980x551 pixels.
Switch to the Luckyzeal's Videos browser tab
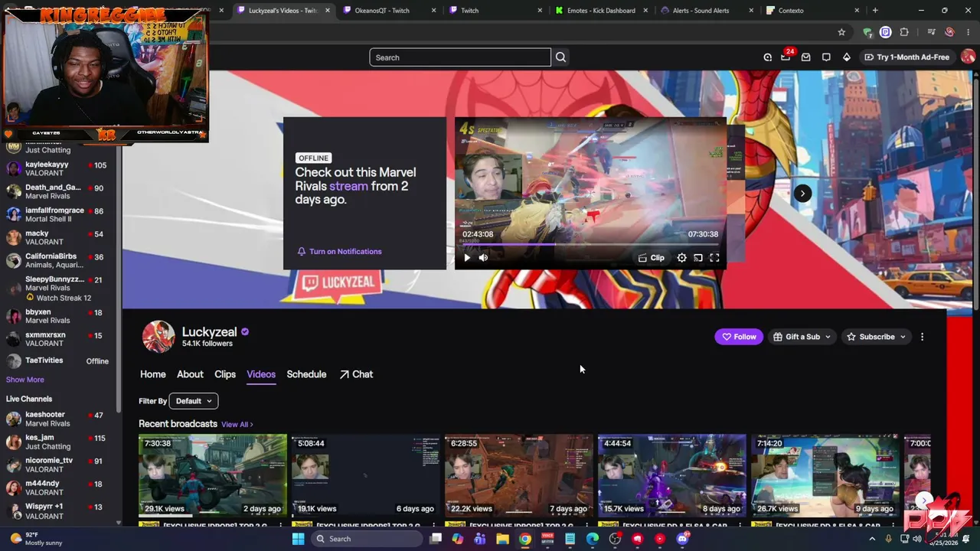click(283, 11)
